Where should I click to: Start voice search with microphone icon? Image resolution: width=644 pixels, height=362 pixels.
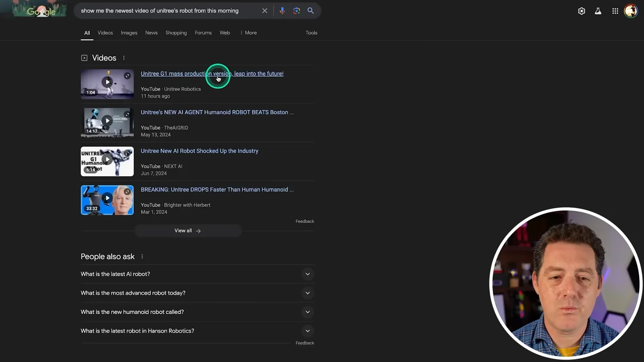pos(282,11)
